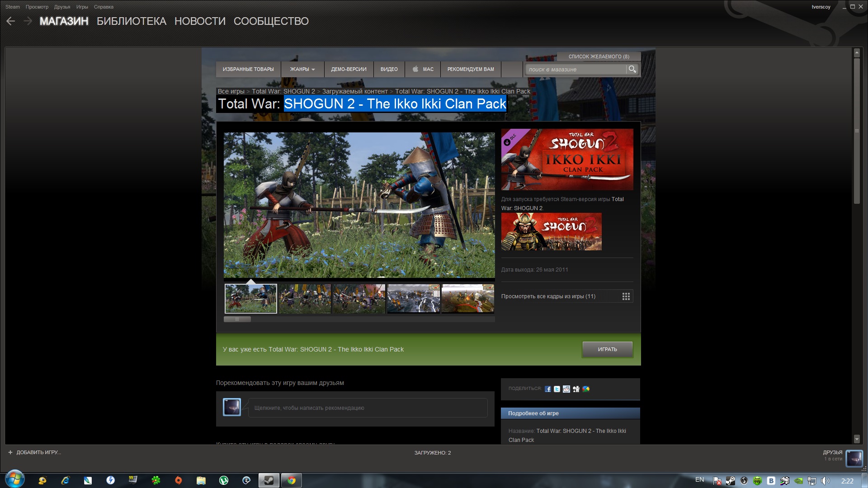Open the ВИДЕО store tab

point(389,69)
